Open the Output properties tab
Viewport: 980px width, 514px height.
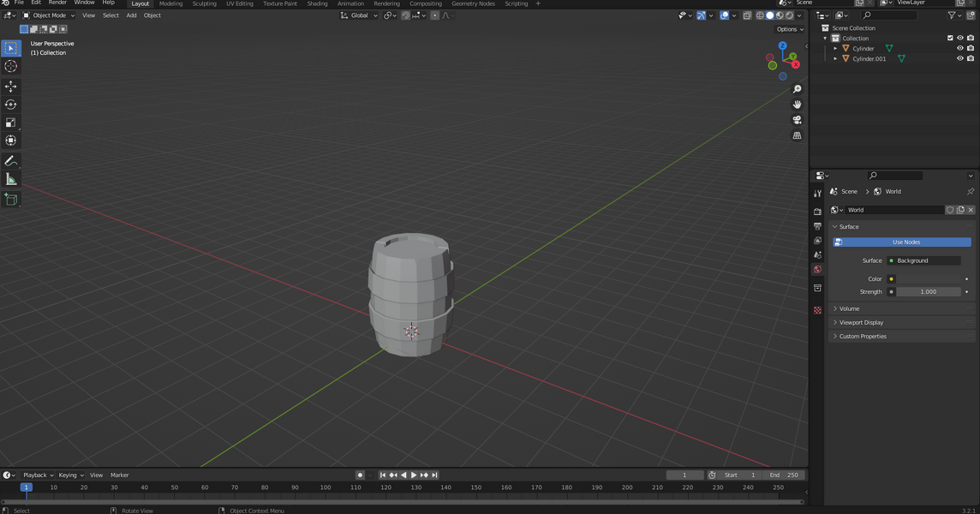coord(817,226)
